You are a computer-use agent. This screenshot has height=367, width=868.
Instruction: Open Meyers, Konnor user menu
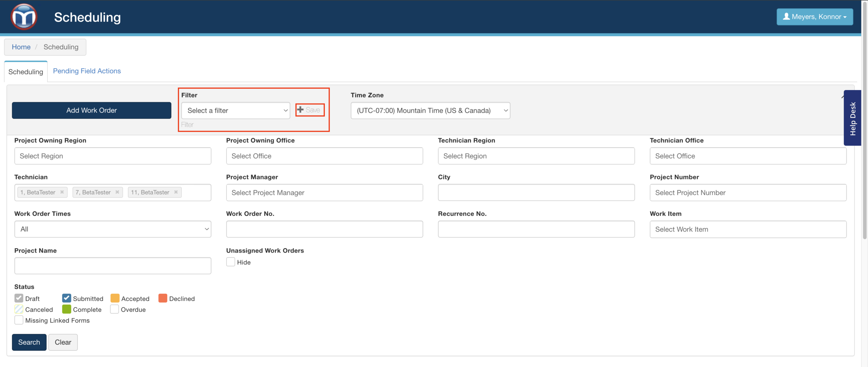(x=814, y=17)
